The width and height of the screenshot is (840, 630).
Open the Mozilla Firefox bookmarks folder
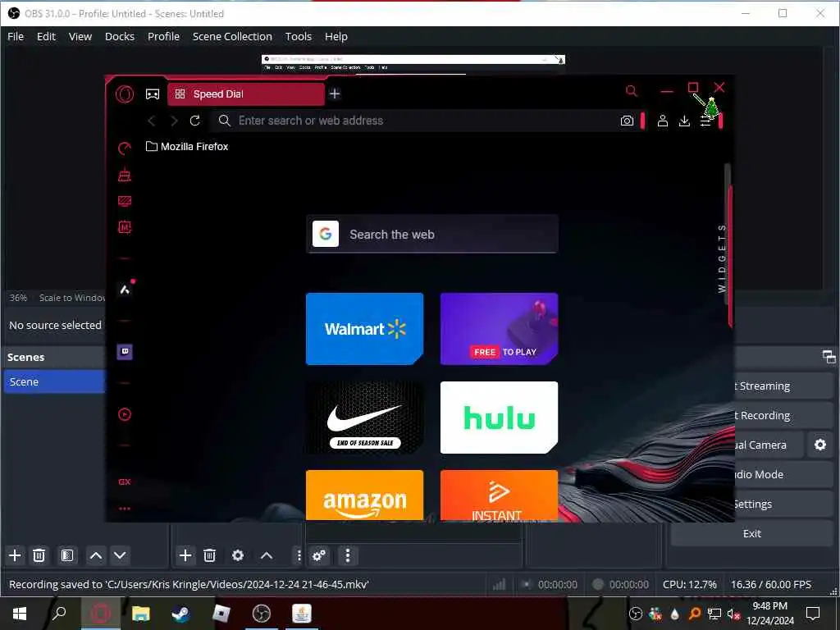(x=187, y=146)
